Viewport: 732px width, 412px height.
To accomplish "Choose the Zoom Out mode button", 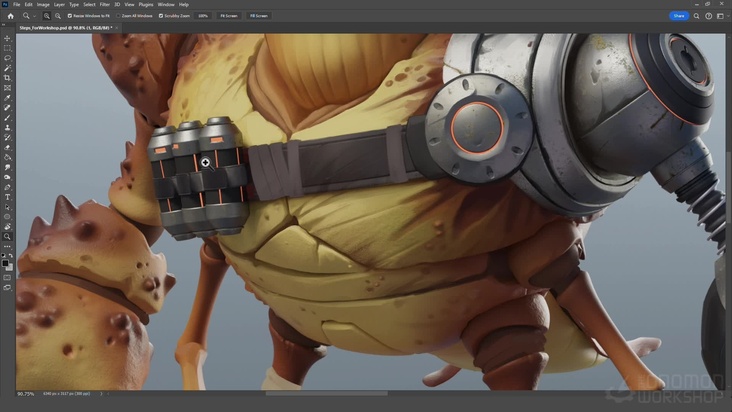I will 58,16.
